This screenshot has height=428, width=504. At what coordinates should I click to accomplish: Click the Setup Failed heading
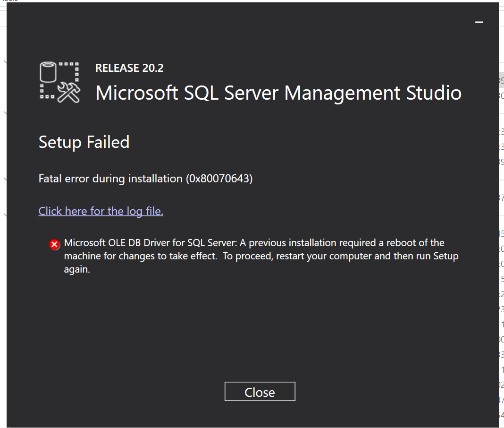[84, 142]
